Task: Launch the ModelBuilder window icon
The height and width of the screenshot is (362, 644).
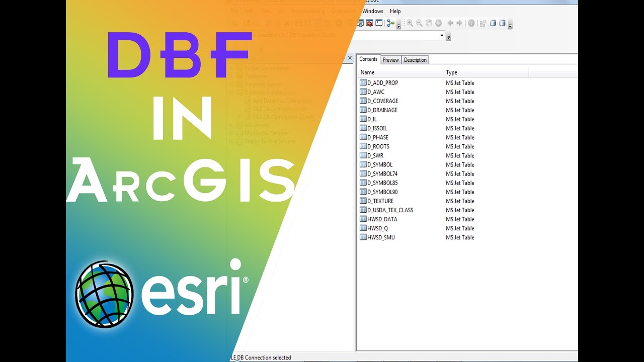Action: (x=390, y=23)
